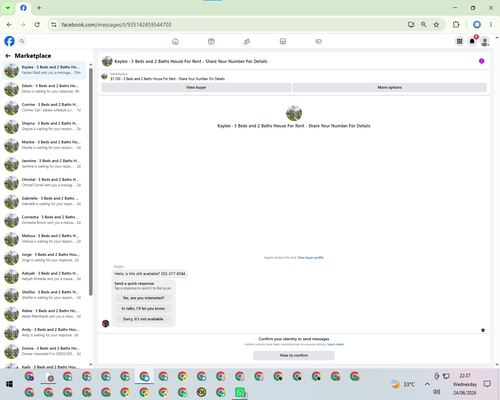The width and height of the screenshot is (500, 400).
Task: Open the tab search dropdown chevron
Action: pyautogui.click(x=8, y=8)
